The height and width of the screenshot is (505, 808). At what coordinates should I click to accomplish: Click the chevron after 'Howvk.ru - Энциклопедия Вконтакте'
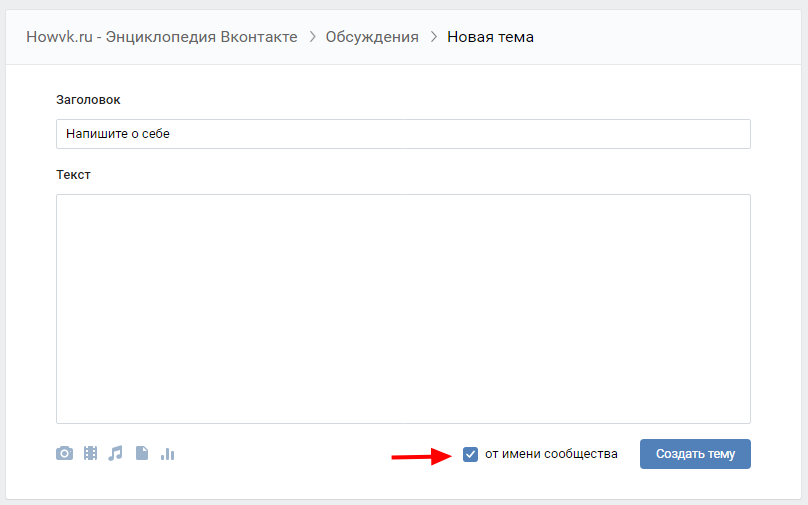312,37
